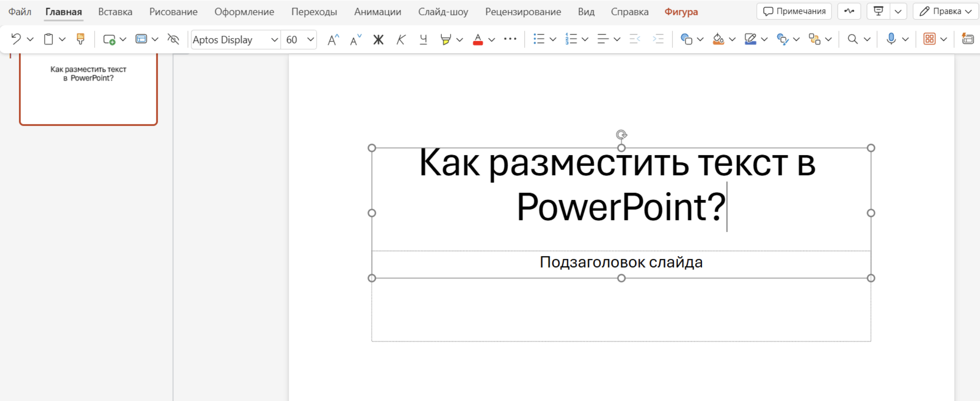Click the Undo arrow icon
Image resolution: width=980 pixels, height=401 pixels.
click(x=16, y=39)
